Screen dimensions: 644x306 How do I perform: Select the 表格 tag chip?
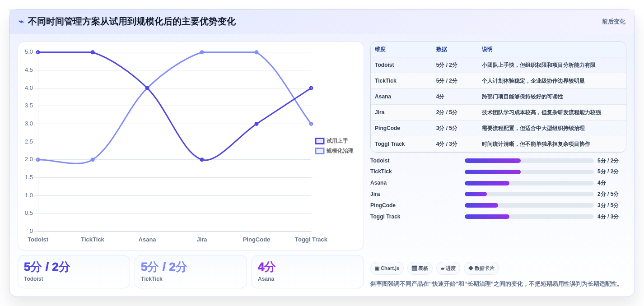pyautogui.click(x=420, y=268)
